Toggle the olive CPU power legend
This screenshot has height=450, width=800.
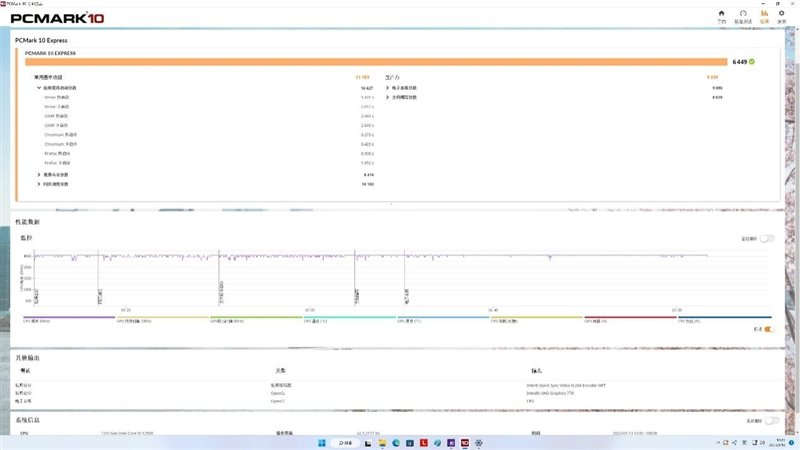537,319
